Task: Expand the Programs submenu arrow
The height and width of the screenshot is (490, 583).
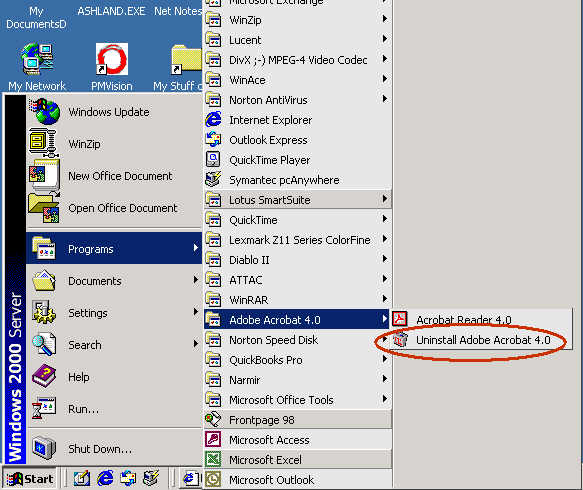Action: (x=196, y=248)
